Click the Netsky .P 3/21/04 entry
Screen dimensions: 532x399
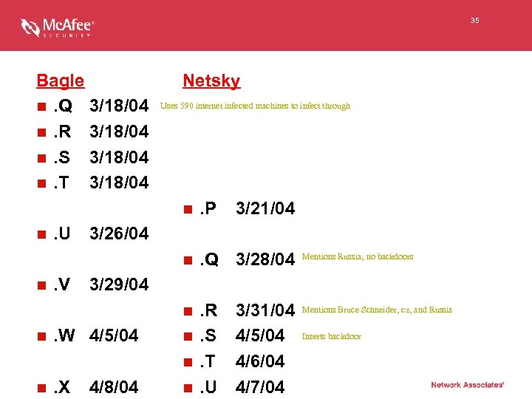(239, 208)
